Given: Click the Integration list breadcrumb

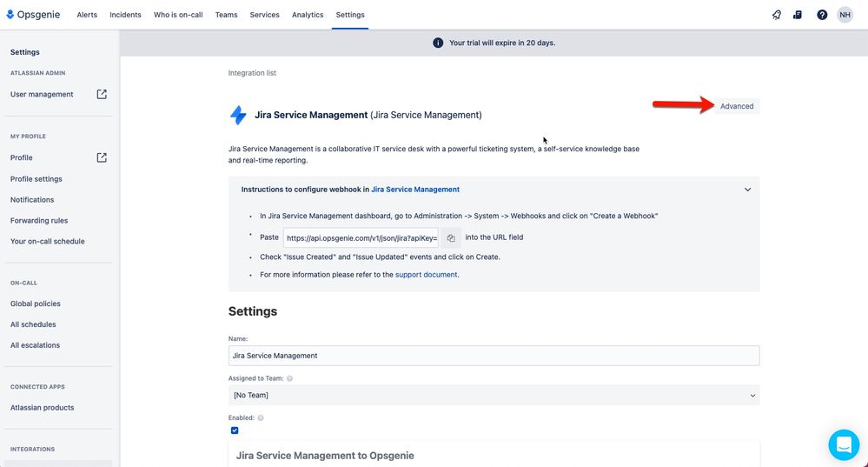Looking at the screenshot, I should click(252, 73).
